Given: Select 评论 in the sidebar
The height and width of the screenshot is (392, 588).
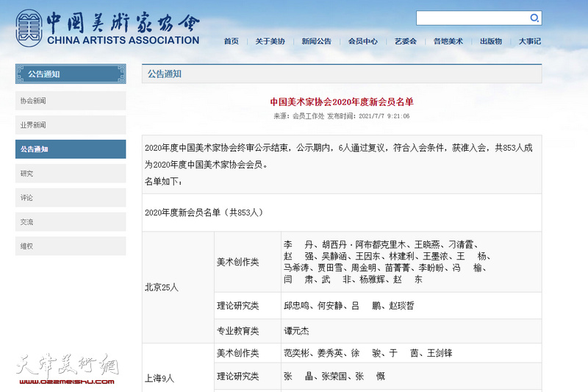Looking at the screenshot, I should [x=71, y=198].
